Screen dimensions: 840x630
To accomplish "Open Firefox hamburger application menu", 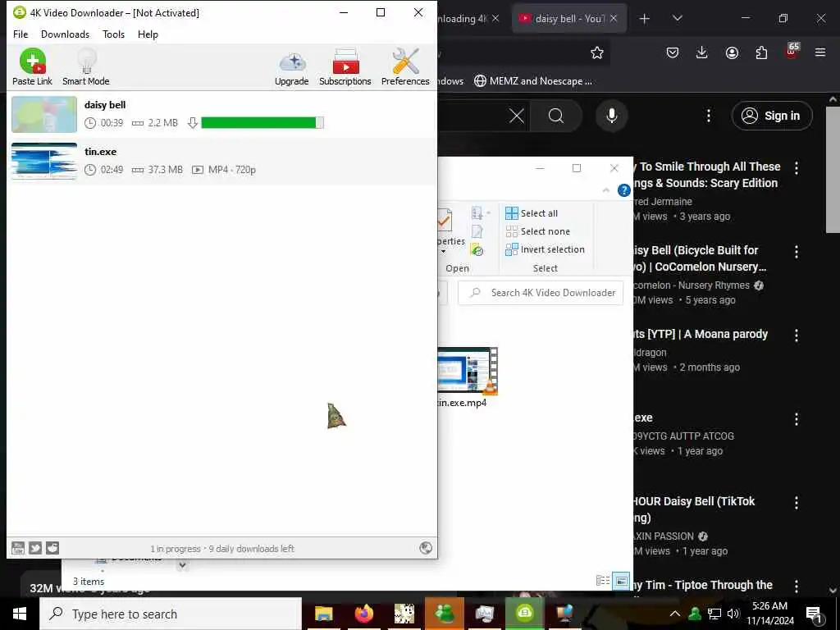I will [x=820, y=52].
